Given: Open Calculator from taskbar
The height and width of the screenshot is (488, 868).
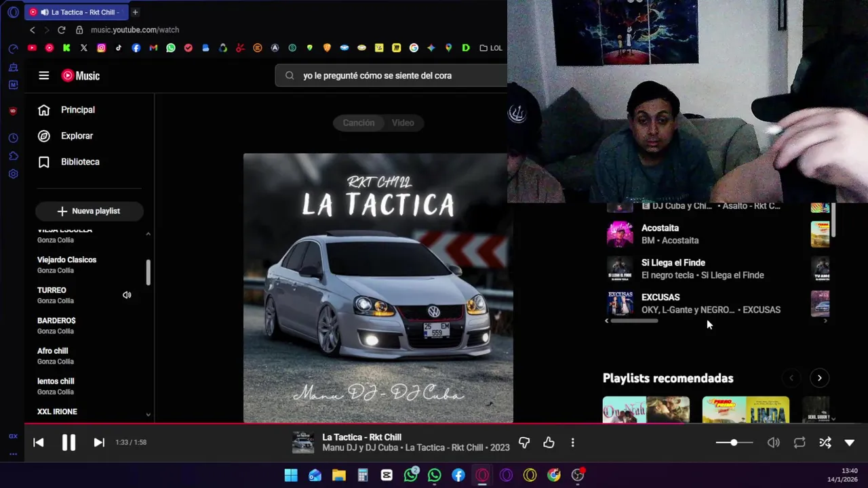Looking at the screenshot, I should tap(363, 475).
